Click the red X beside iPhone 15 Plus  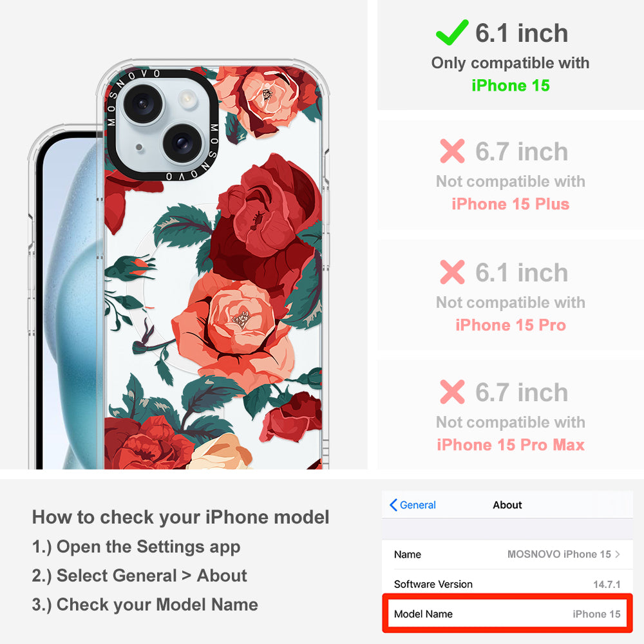(452, 151)
